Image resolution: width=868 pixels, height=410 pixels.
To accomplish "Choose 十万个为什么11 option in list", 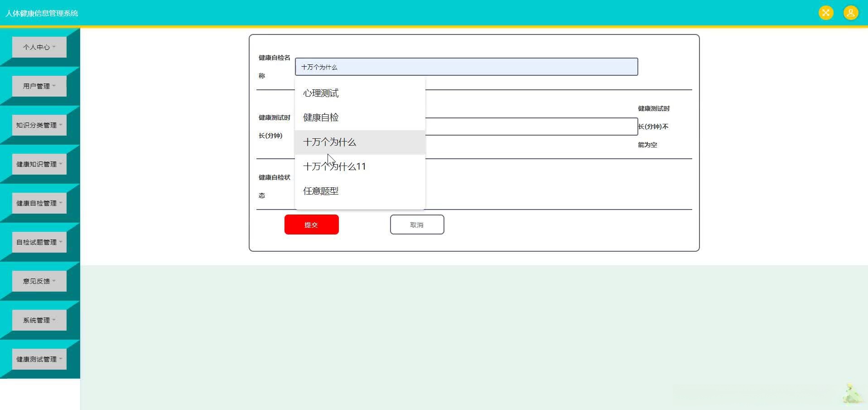I will click(x=360, y=166).
